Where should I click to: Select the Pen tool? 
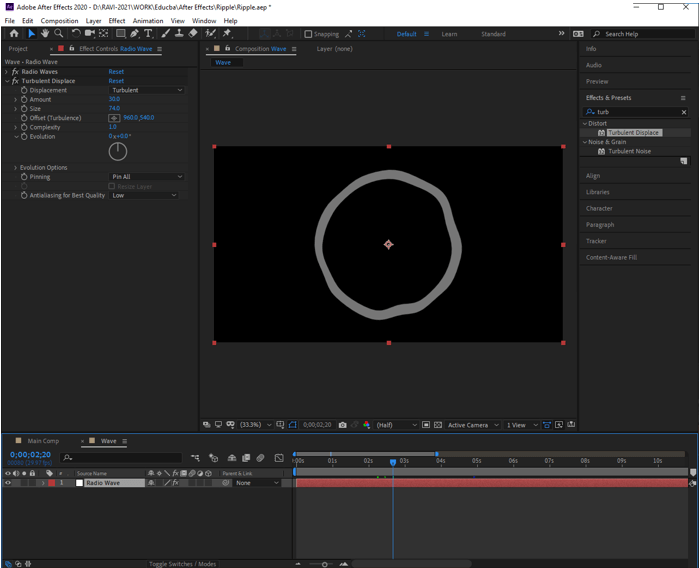click(134, 33)
